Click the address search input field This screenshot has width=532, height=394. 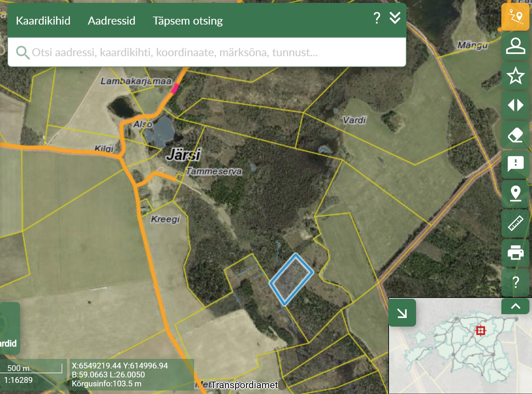point(204,52)
